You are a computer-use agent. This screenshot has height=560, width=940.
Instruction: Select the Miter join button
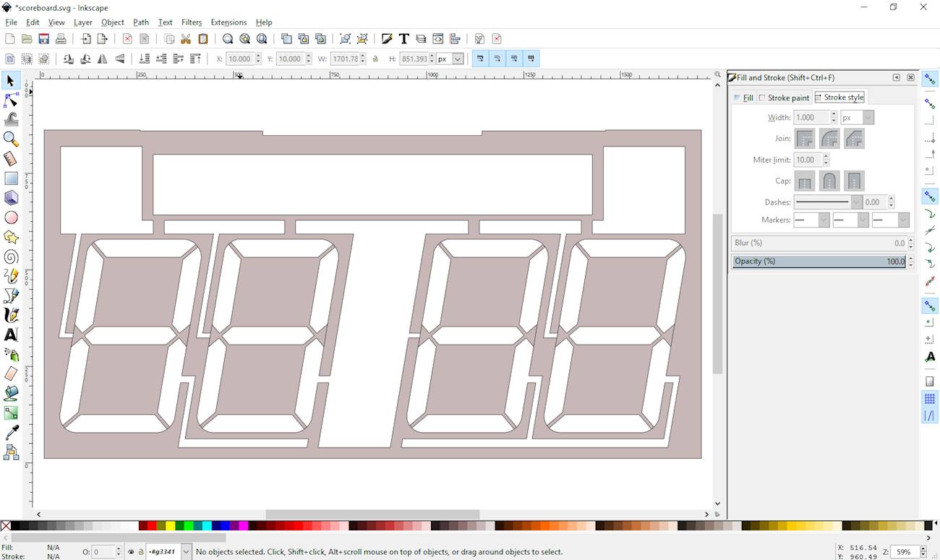tap(805, 138)
